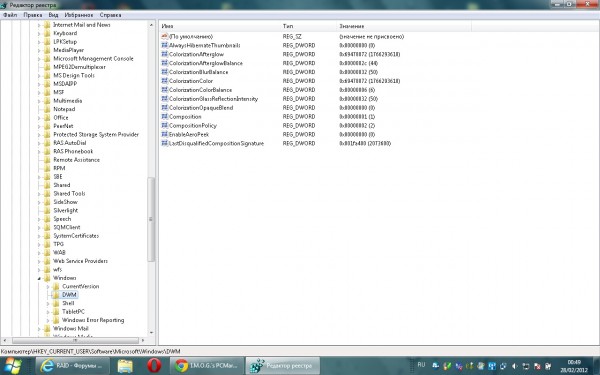Select the RAS Phonebook key
This screenshot has height=375, width=600.
point(73,151)
